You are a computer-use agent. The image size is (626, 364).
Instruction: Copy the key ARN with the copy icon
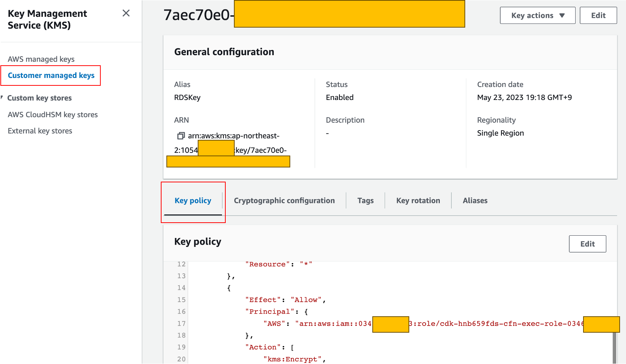[x=181, y=136]
